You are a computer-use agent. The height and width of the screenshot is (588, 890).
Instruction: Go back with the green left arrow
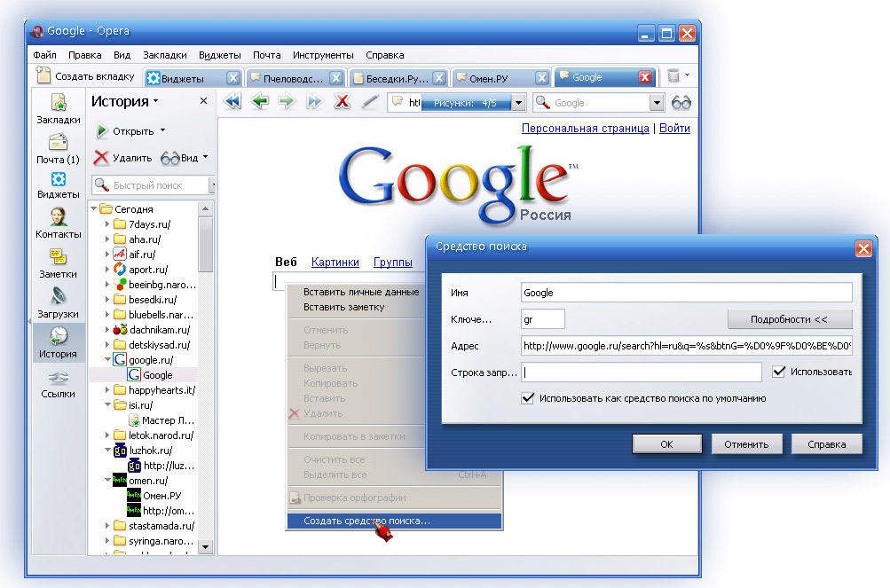click(x=260, y=102)
